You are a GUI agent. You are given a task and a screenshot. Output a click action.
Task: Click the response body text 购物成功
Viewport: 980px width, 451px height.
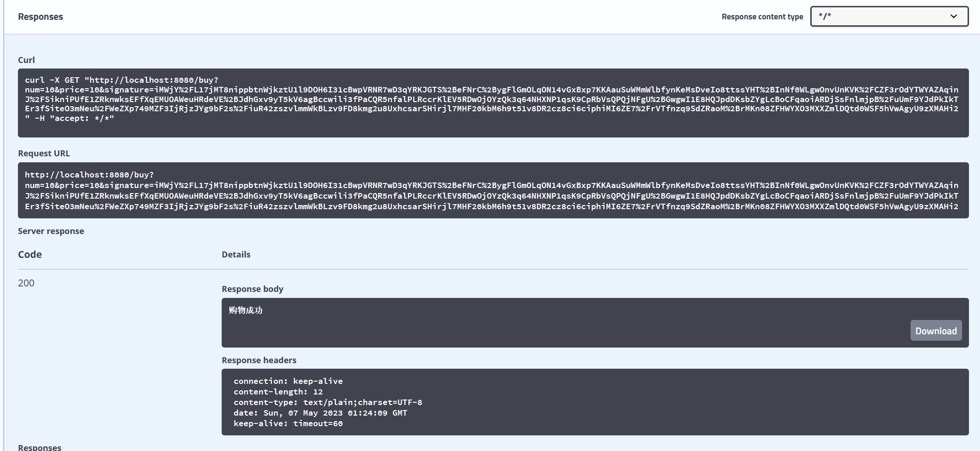[246, 310]
